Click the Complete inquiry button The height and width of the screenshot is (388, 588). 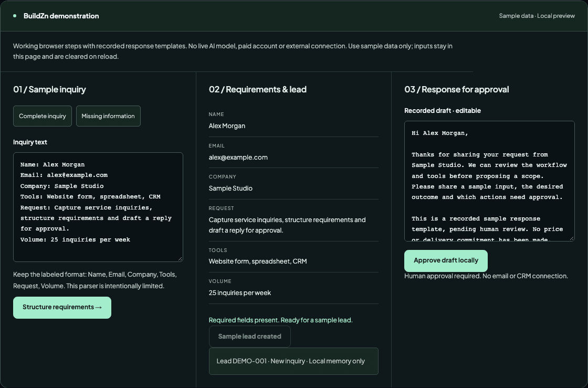tap(43, 116)
